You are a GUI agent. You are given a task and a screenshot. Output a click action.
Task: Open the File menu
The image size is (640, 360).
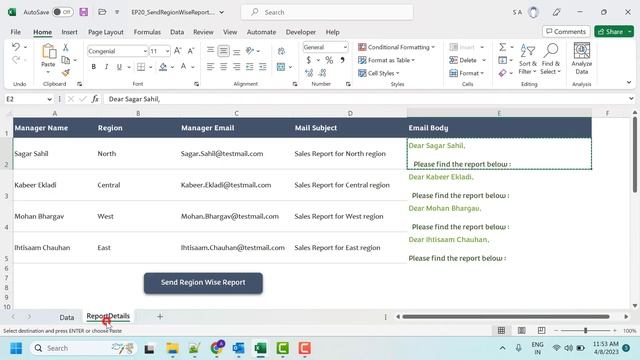[16, 32]
